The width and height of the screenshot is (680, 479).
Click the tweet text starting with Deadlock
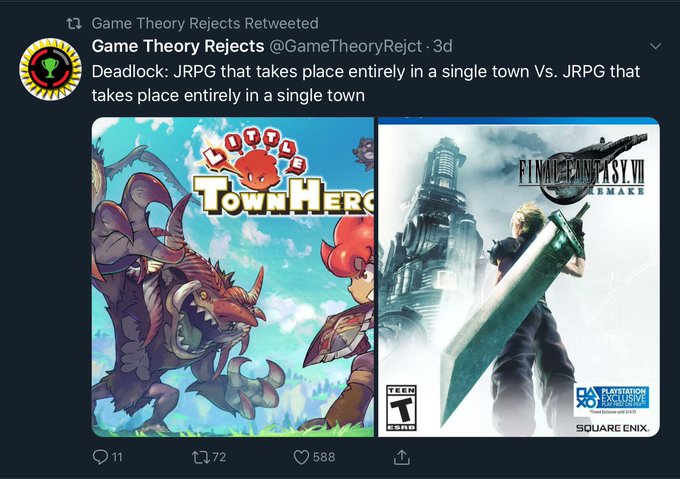(366, 83)
